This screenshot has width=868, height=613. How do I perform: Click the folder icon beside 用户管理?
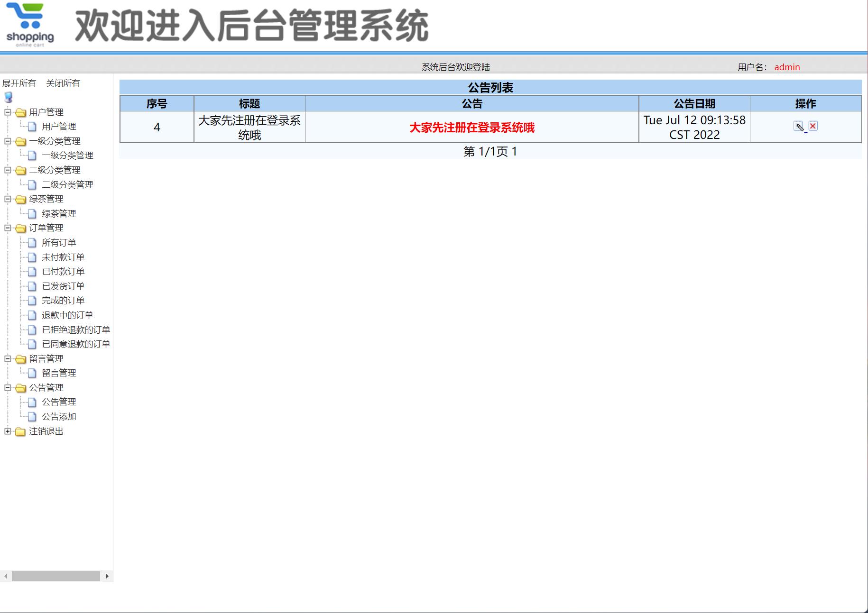click(x=20, y=113)
